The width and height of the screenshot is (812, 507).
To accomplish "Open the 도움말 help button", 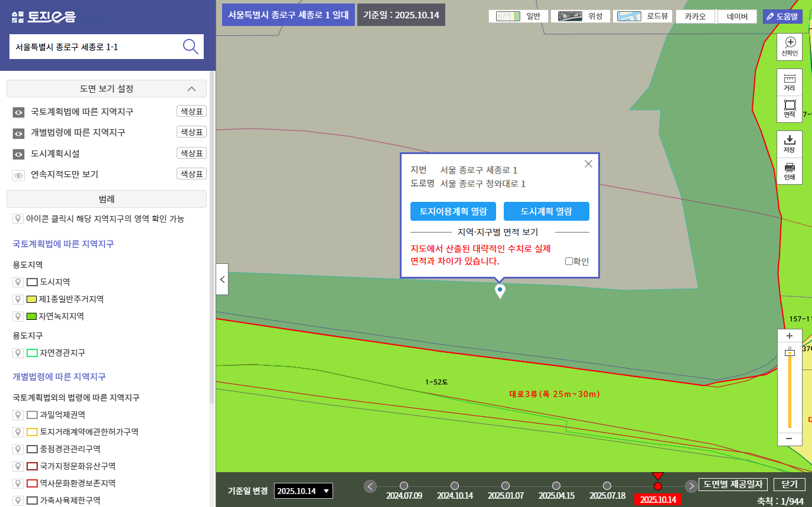I will pyautogui.click(x=782, y=17).
